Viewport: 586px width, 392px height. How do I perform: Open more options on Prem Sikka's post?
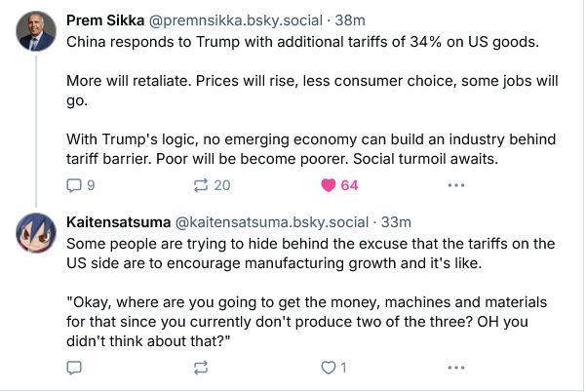pyautogui.click(x=456, y=185)
